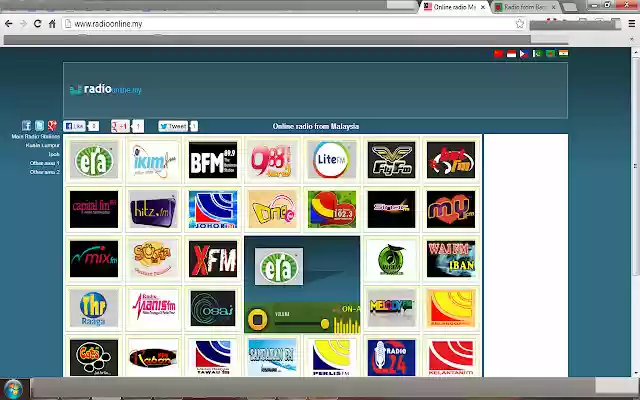This screenshot has width=640, height=400.
Task: Play the hitz.fm station
Action: click(x=153, y=209)
